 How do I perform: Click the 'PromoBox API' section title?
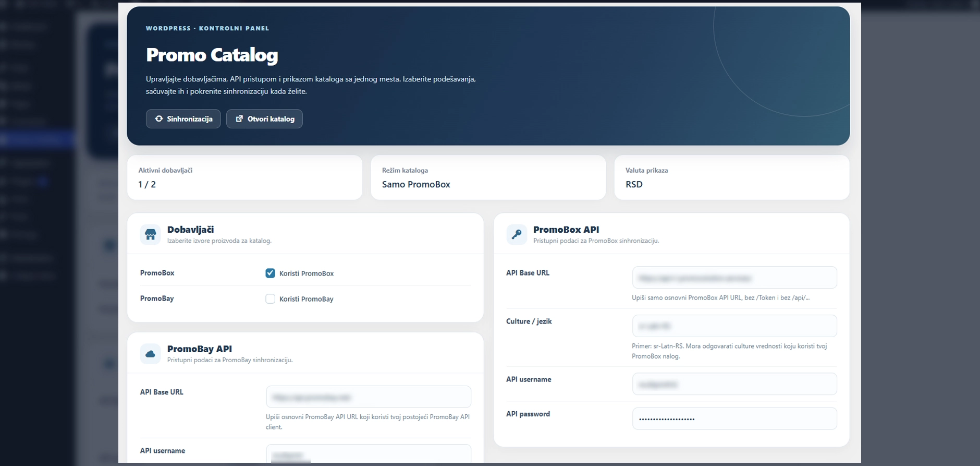(566, 229)
